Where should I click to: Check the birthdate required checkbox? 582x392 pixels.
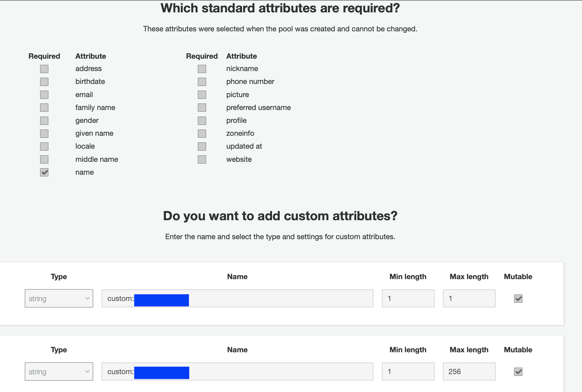pyautogui.click(x=44, y=82)
